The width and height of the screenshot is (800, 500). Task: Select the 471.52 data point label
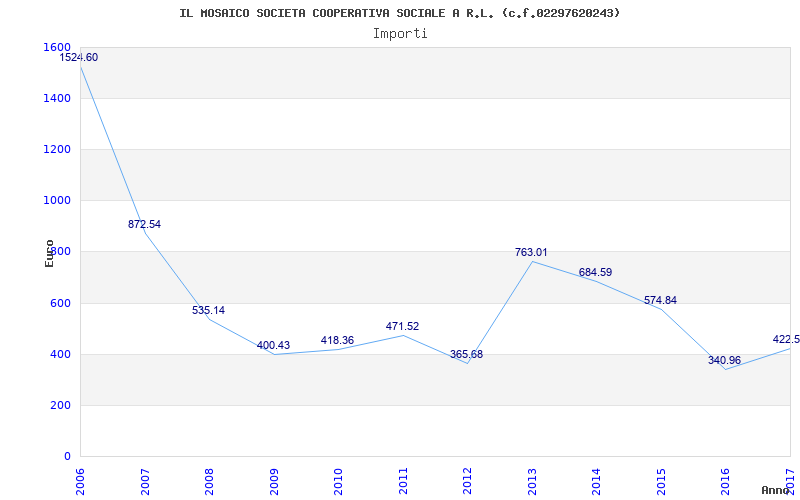pos(402,327)
